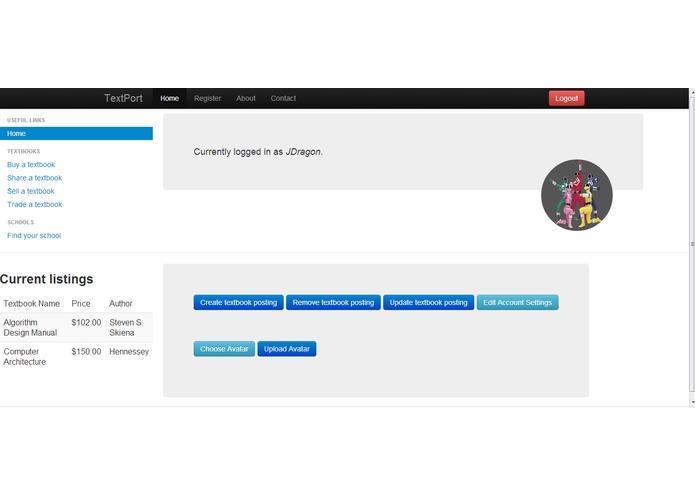Image resolution: width=695 pixels, height=494 pixels.
Task: Click Update textbook posting button
Action: [x=429, y=302]
